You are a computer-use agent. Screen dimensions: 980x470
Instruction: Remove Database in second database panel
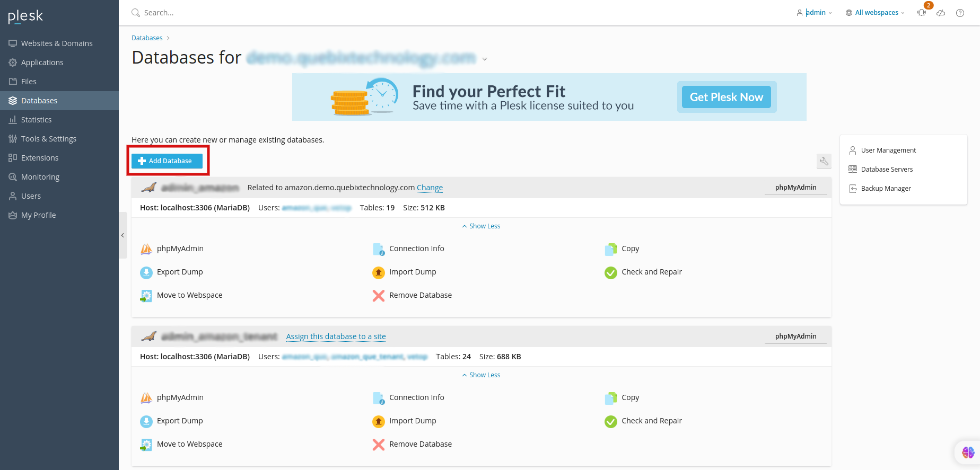[x=412, y=444]
